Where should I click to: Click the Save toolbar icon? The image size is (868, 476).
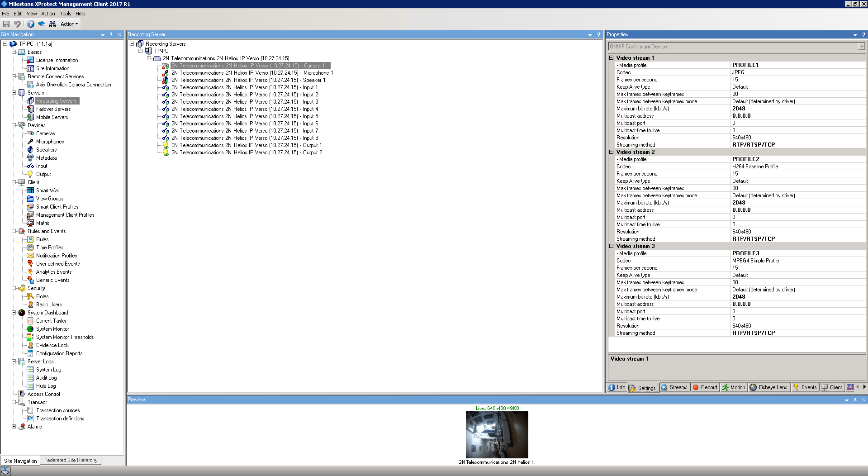pyautogui.click(x=6, y=24)
